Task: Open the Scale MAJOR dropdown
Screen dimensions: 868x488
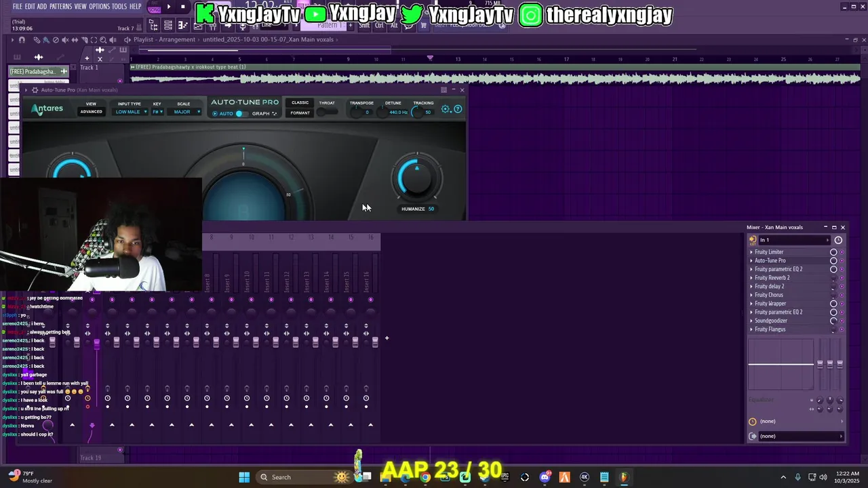Action: pos(185,112)
